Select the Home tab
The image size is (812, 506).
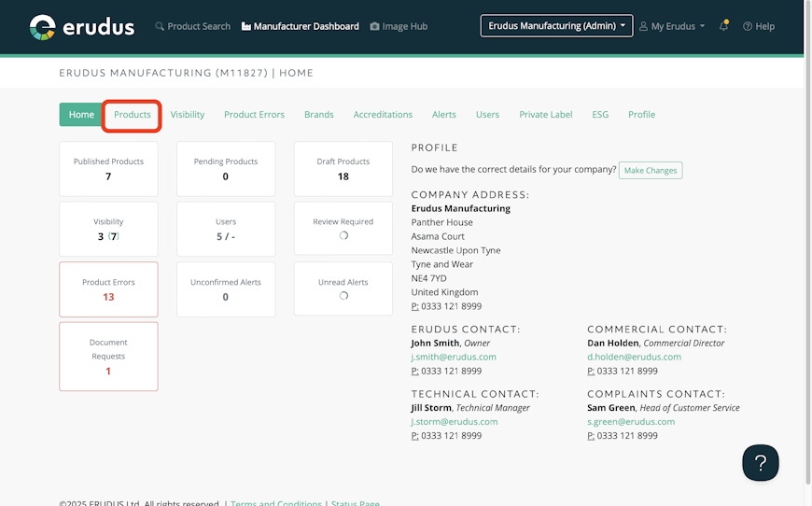coord(81,115)
